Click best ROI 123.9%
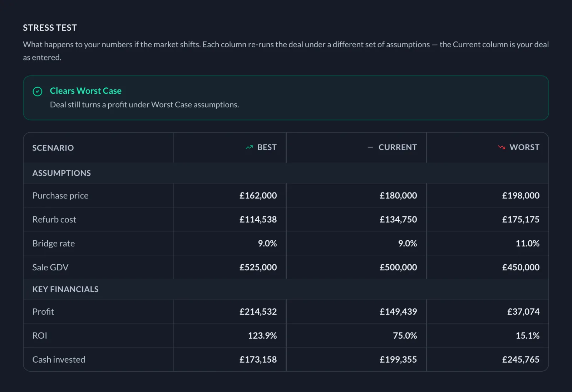Viewport: 572px width, 392px height. coord(262,336)
